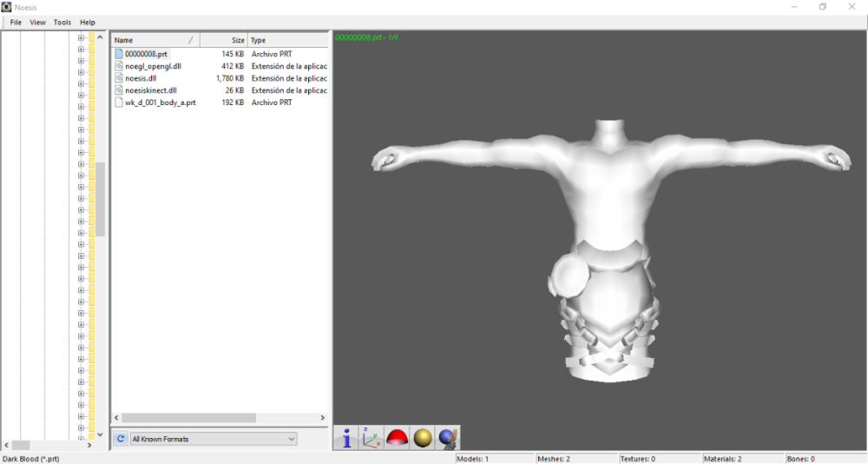
Task: Click the folder tree vertical scrollbar thumb
Action: click(x=101, y=200)
